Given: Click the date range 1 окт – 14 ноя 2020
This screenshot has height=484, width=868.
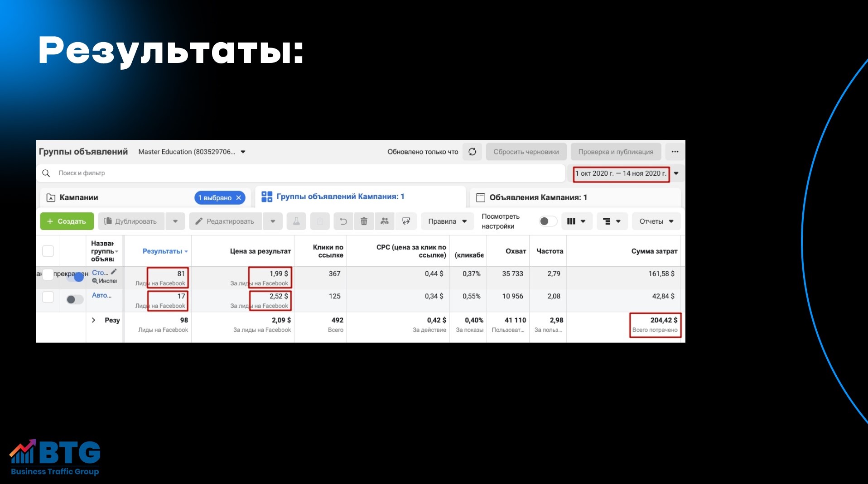Looking at the screenshot, I should pos(621,173).
